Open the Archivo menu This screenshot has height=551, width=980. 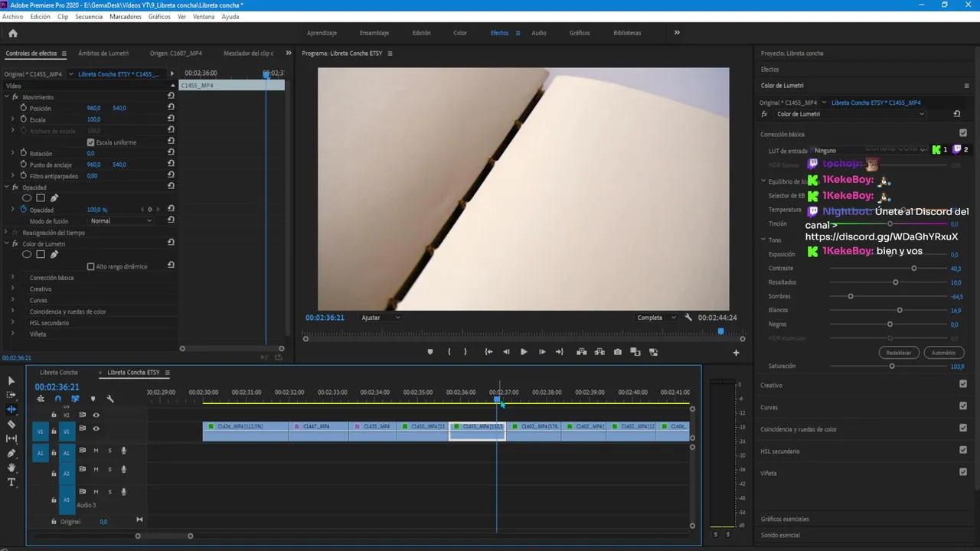coord(12,16)
